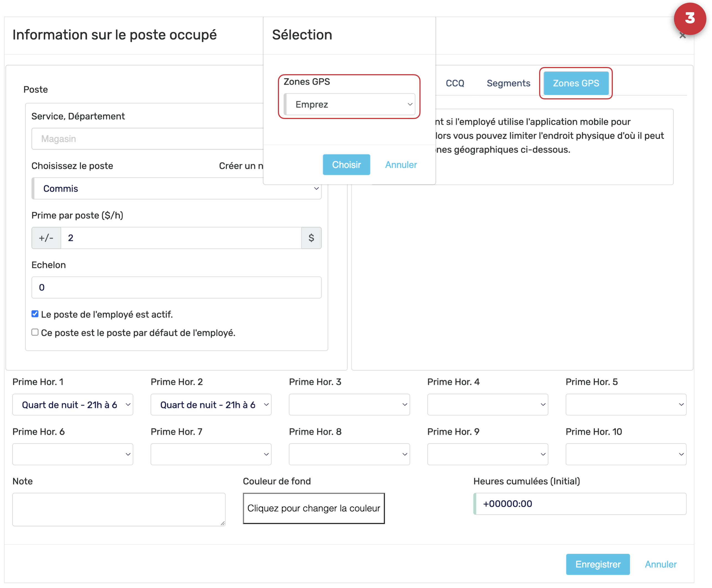Click the dollar sign addon

point(311,238)
